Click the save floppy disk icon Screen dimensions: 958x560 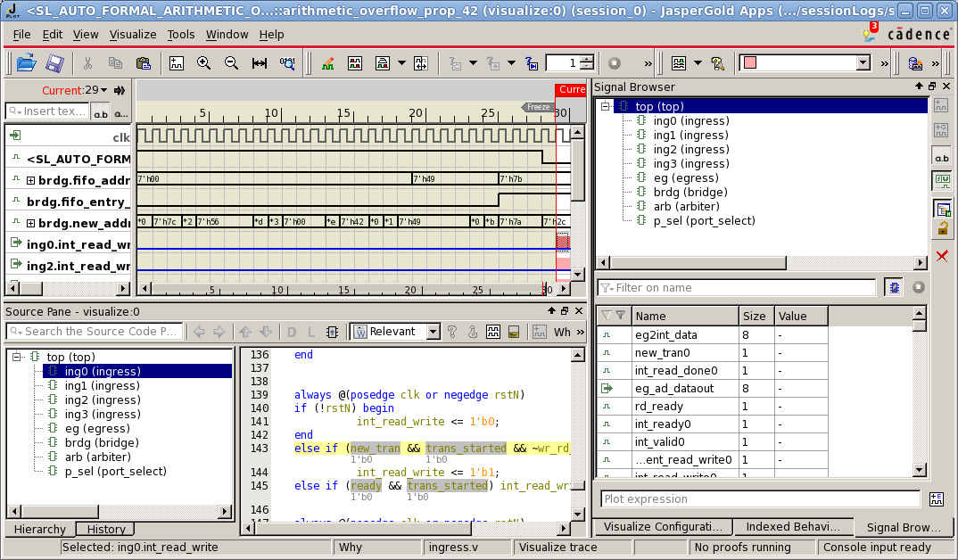[55, 63]
